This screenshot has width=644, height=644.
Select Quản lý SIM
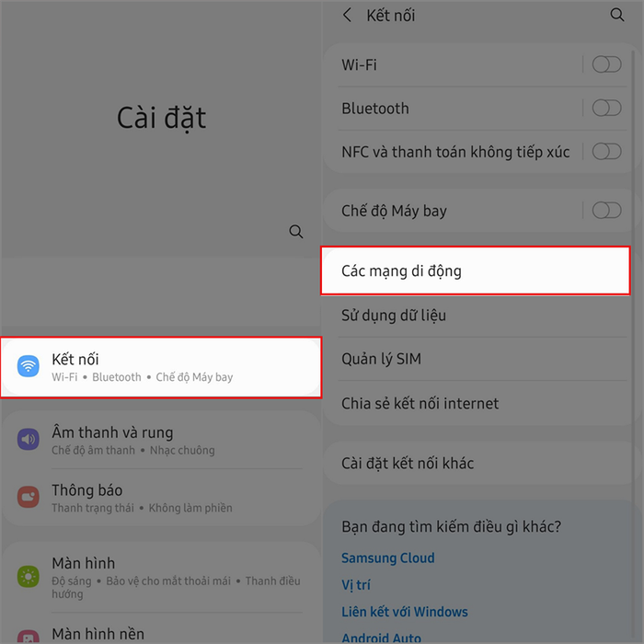pyautogui.click(x=476, y=359)
